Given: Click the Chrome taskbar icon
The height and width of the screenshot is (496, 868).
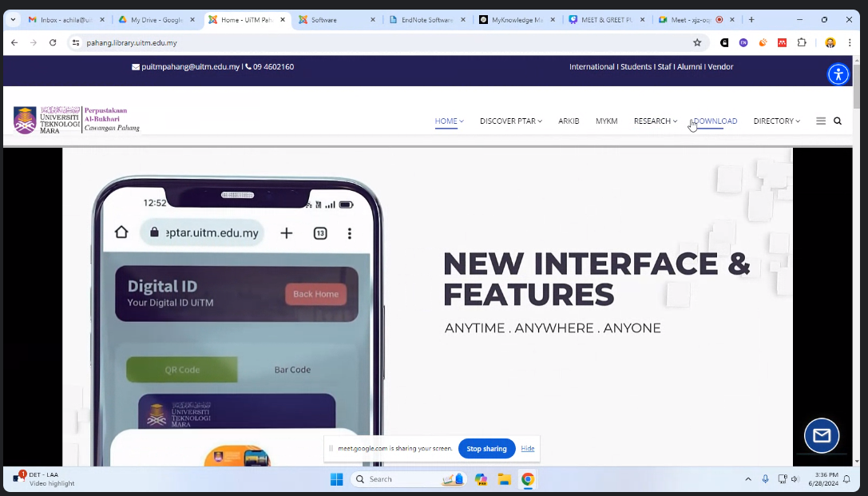Looking at the screenshot, I should (x=528, y=479).
